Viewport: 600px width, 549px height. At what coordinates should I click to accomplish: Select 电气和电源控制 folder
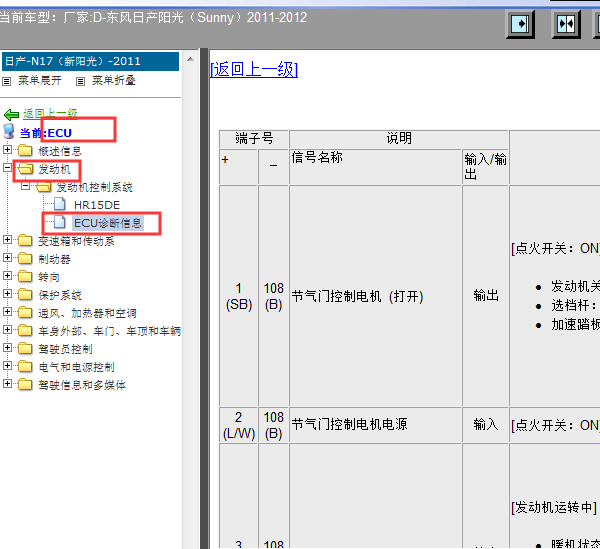76,367
